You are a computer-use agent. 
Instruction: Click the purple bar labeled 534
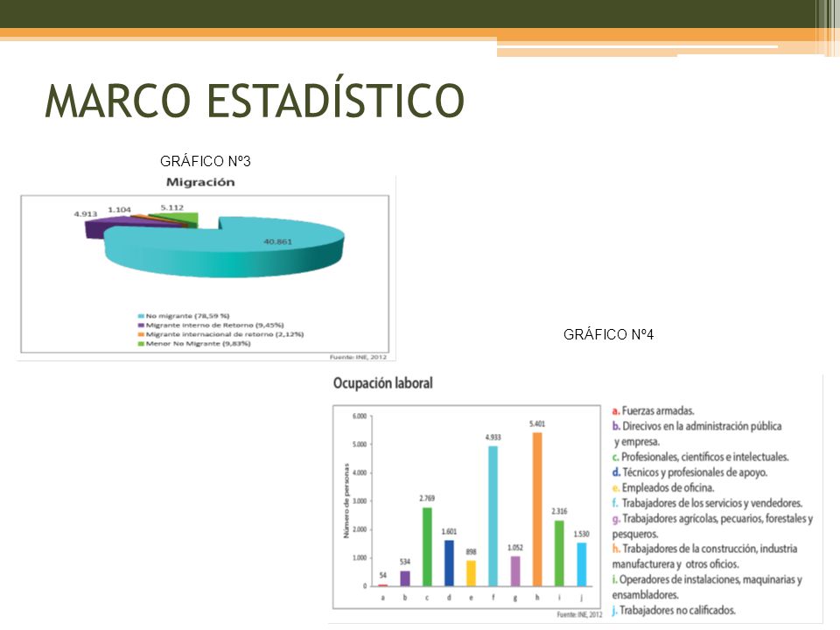[x=405, y=578]
